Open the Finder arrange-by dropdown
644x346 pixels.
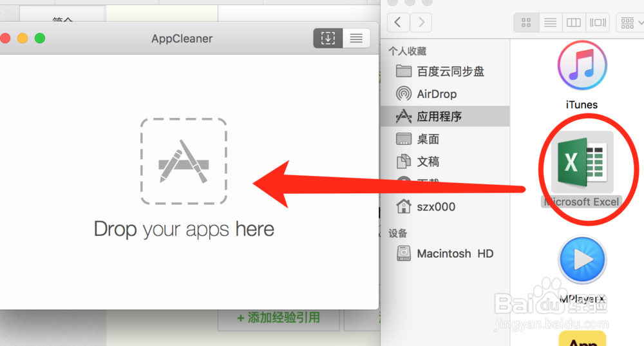630,23
